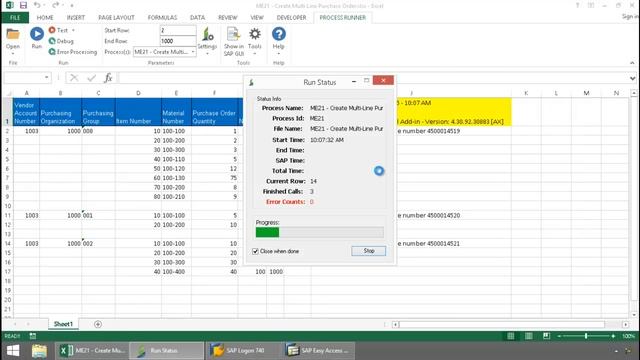Expand the Test option dropdown arrow
The width and height of the screenshot is (640, 360).
(x=73, y=30)
